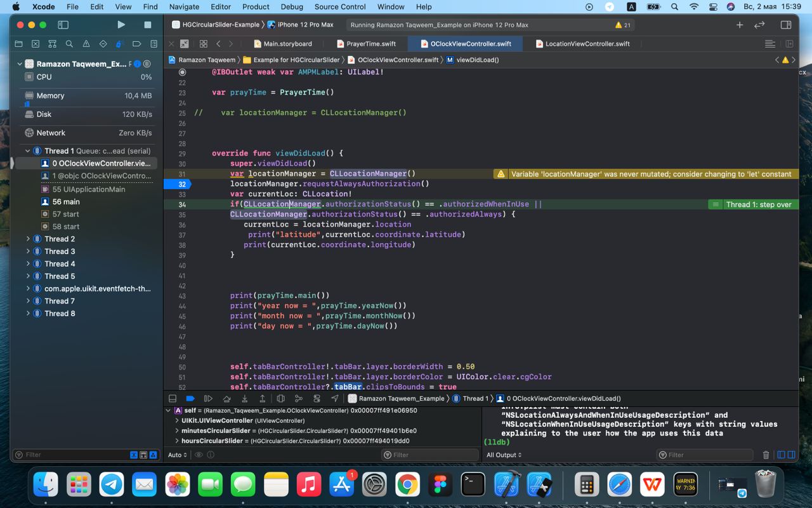812x508 pixels.
Task: Open the Symbol navigator
Action: (52, 44)
